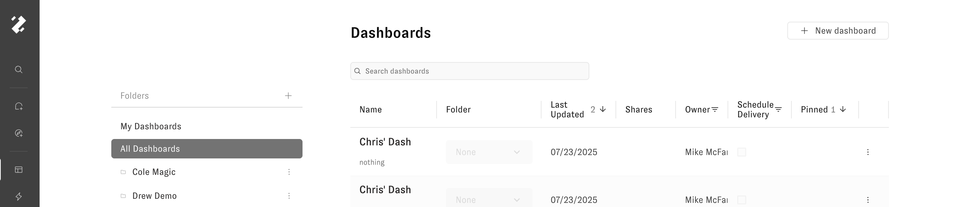The width and height of the screenshot is (980, 207).
Task: Click the New dashboard button
Action: [x=838, y=31]
